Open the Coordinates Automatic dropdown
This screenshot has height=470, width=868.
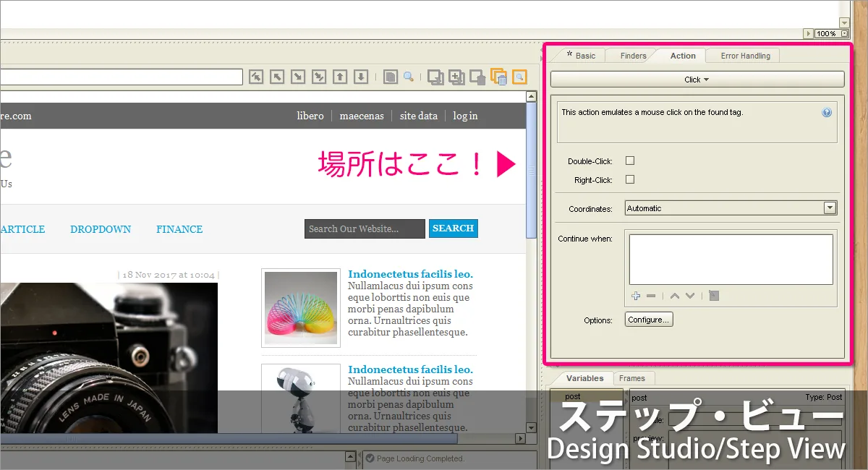tap(830, 208)
